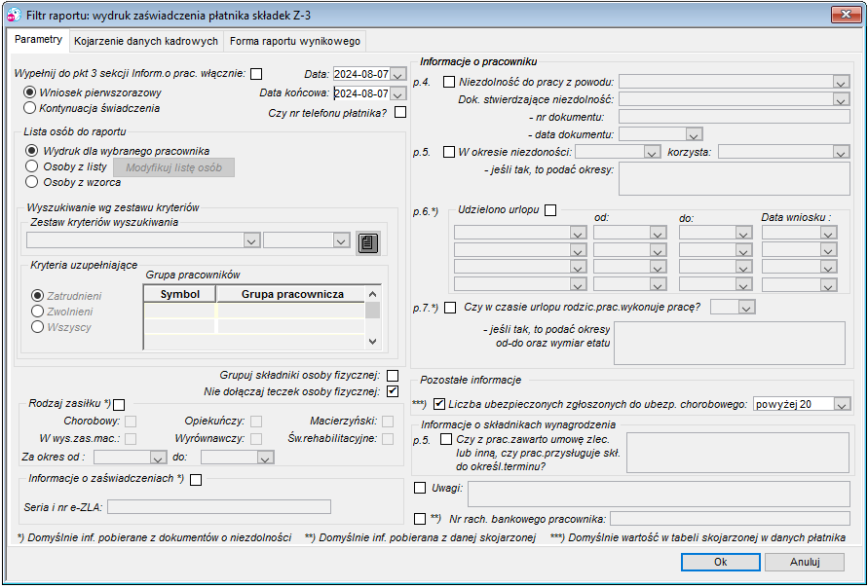
Task: Tick Informacje o zaświadczeniach checkbox
Action: [196, 480]
